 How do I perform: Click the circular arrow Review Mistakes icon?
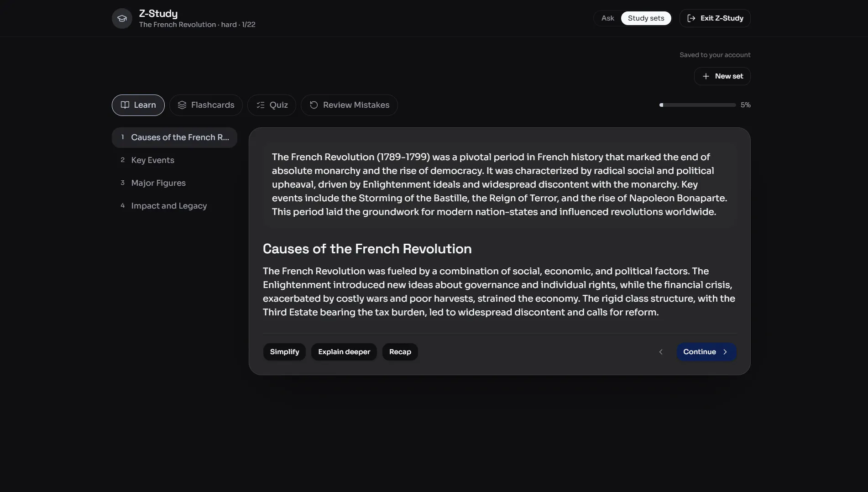pyautogui.click(x=314, y=105)
